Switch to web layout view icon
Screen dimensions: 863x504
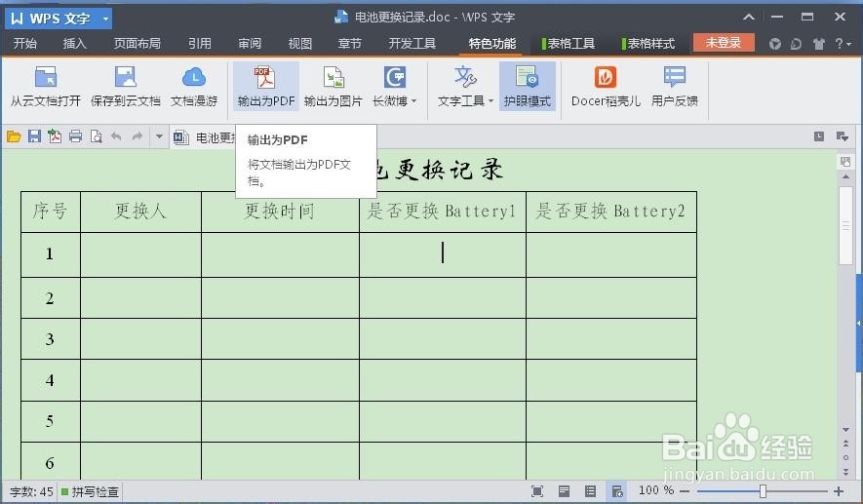pos(617,491)
